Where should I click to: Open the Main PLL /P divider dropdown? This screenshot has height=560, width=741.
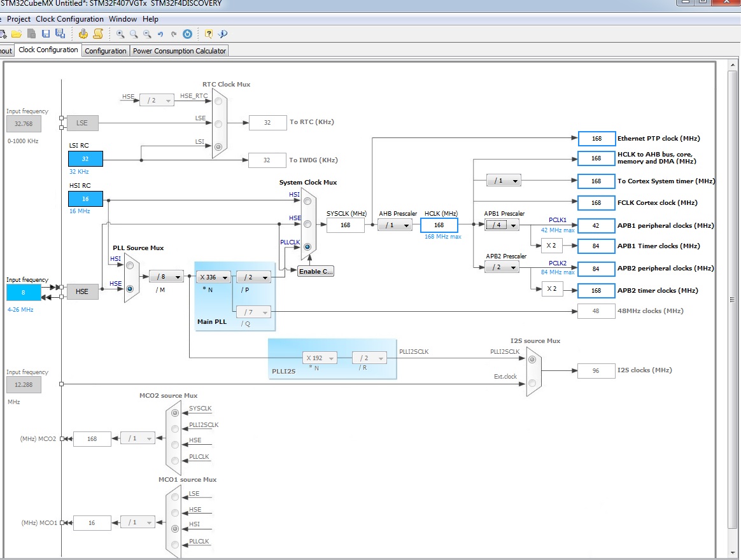click(x=254, y=277)
